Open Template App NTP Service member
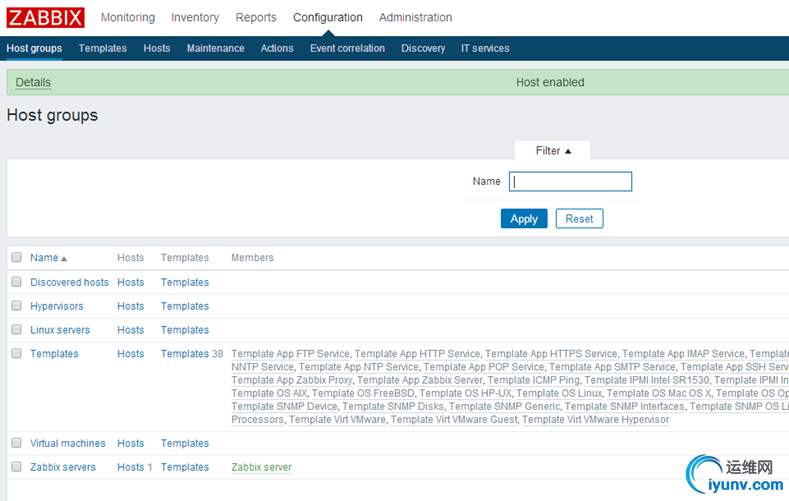The width and height of the screenshot is (789, 501). pyautogui.click(x=359, y=367)
